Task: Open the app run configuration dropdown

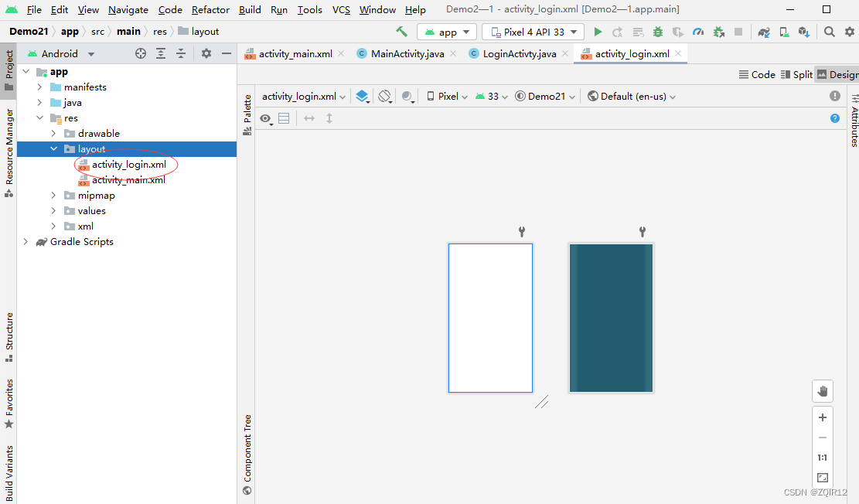Action: click(x=447, y=32)
